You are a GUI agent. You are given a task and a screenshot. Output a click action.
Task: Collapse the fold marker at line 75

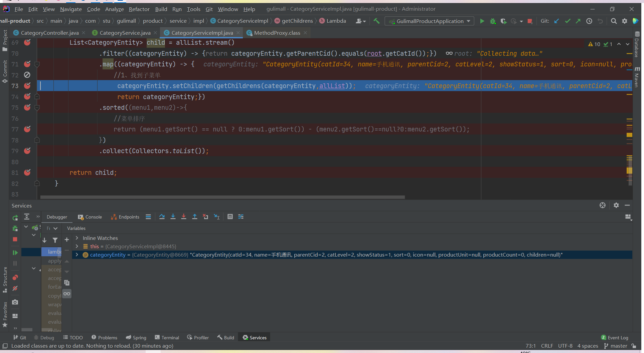pos(37,107)
